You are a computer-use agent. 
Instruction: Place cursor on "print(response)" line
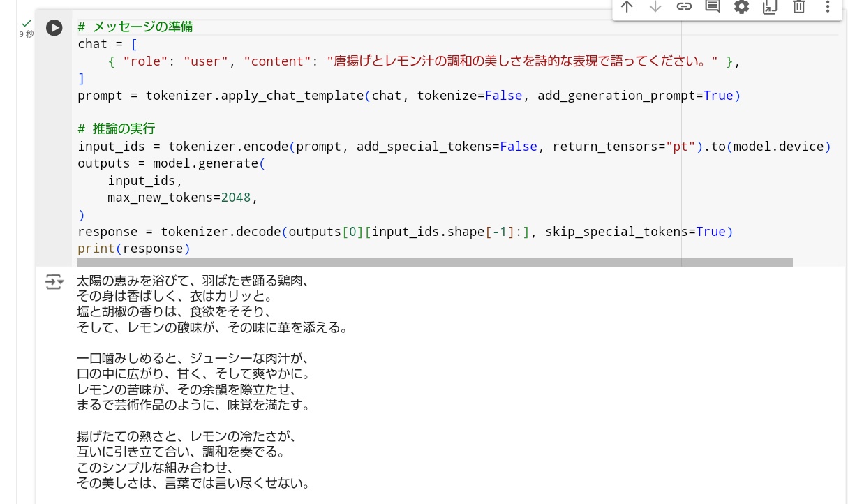point(134,249)
